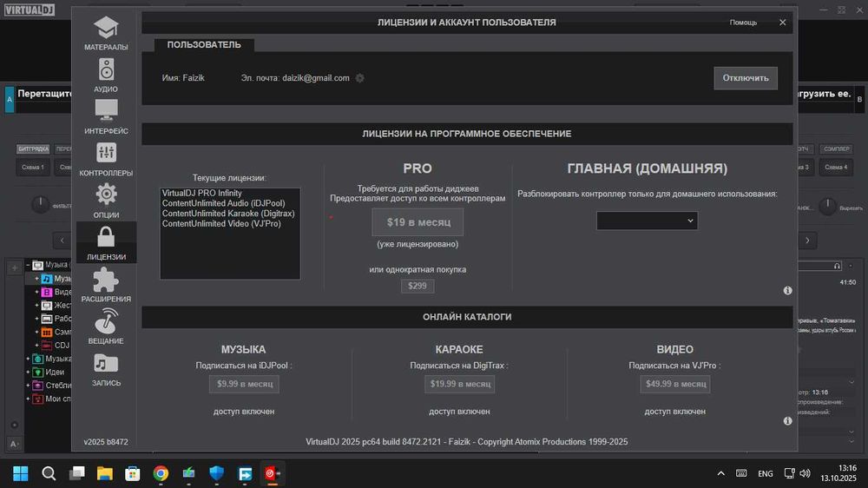Open the home controller dropdown
Screen dimensions: 868x488
647,221
